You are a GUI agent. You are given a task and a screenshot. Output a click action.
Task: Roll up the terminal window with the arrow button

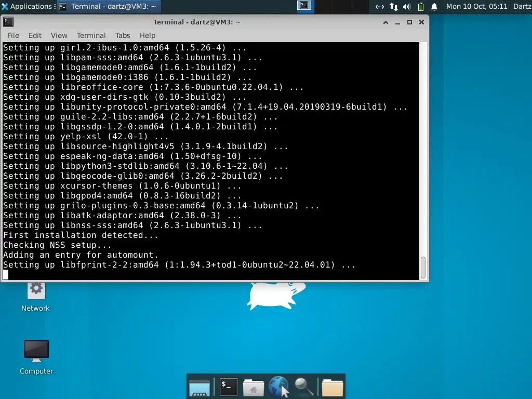pos(386,22)
